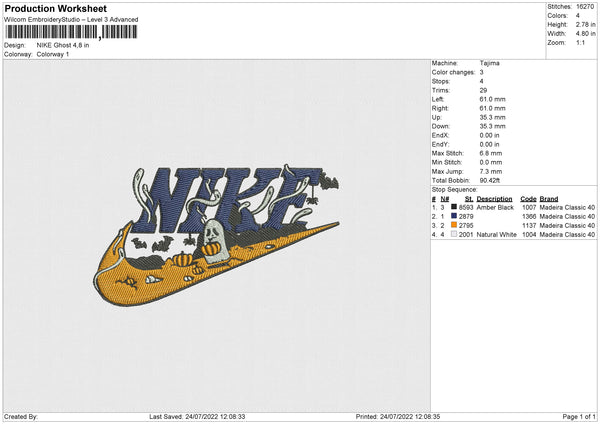Click the Height value 2.78 in
This screenshot has height=424, width=600.
[x=585, y=24]
